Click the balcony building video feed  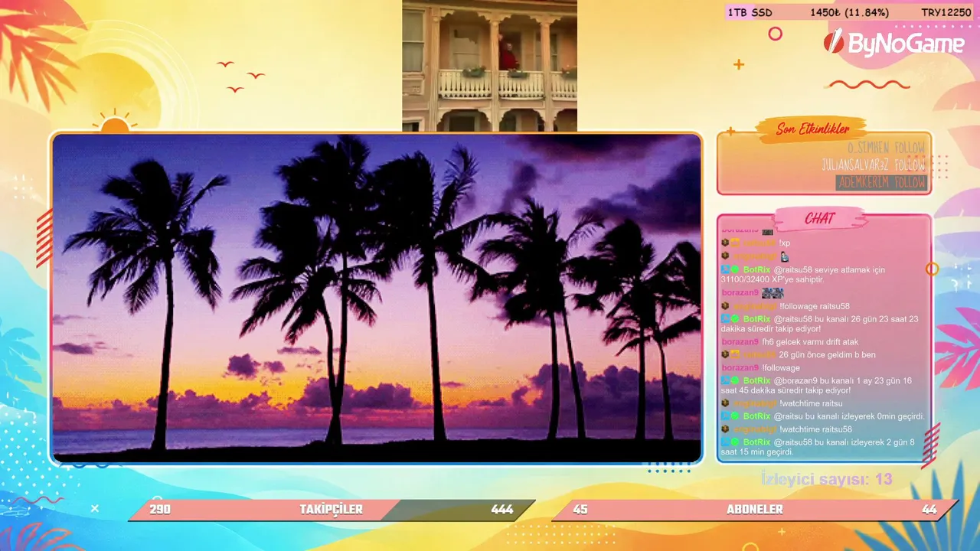pyautogui.click(x=489, y=65)
